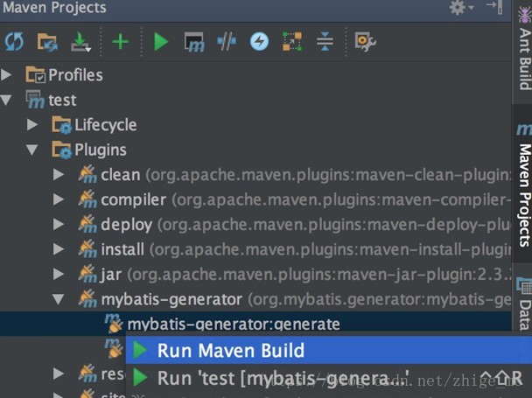Image resolution: width=532 pixels, height=398 pixels.
Task: Select the Profiles label
Action: pyautogui.click(x=75, y=75)
